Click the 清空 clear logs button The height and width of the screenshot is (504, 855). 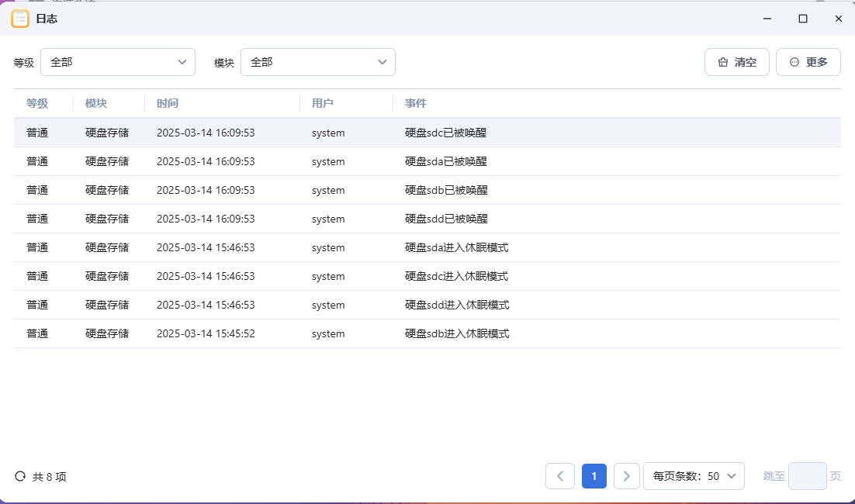click(736, 62)
